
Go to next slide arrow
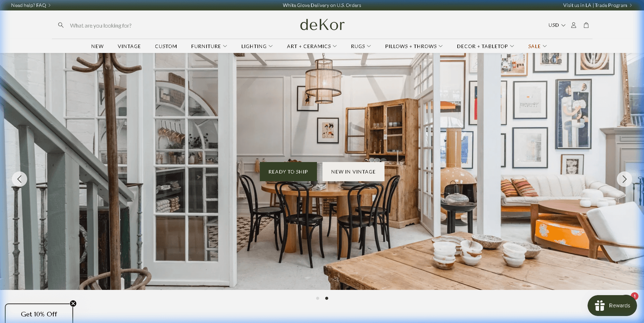624,179
